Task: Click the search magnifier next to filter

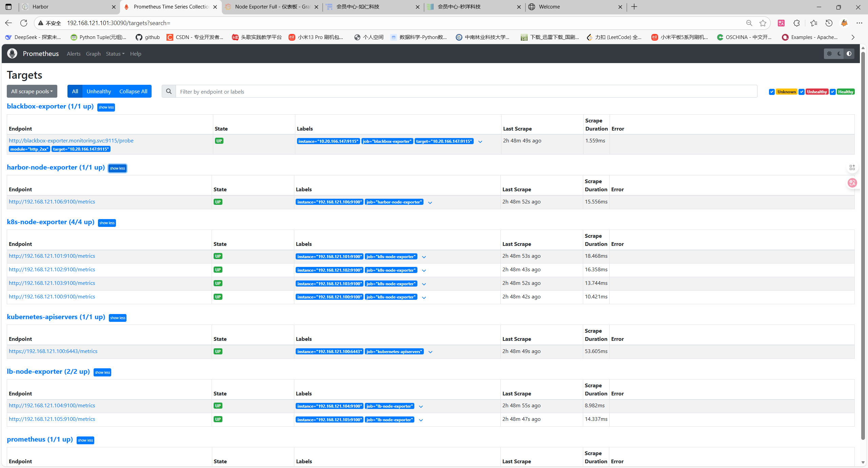Action: click(x=169, y=92)
